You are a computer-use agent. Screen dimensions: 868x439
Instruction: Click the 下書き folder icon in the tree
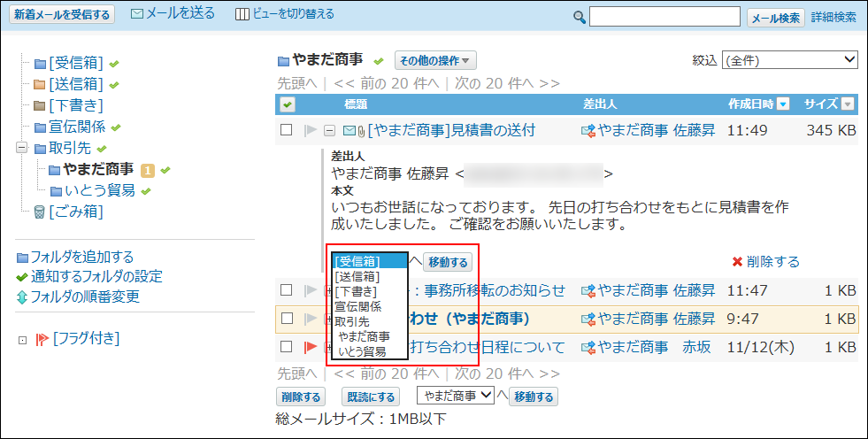pos(39,106)
